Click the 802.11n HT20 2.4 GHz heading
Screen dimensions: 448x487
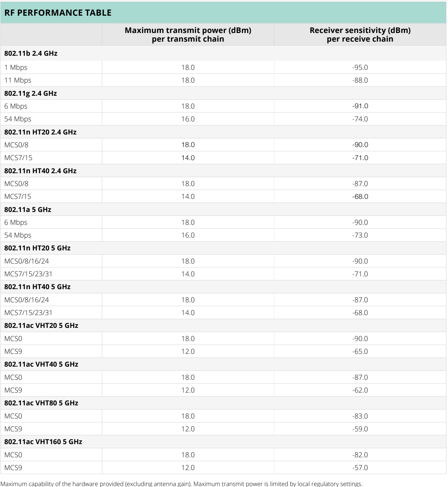(x=40, y=132)
